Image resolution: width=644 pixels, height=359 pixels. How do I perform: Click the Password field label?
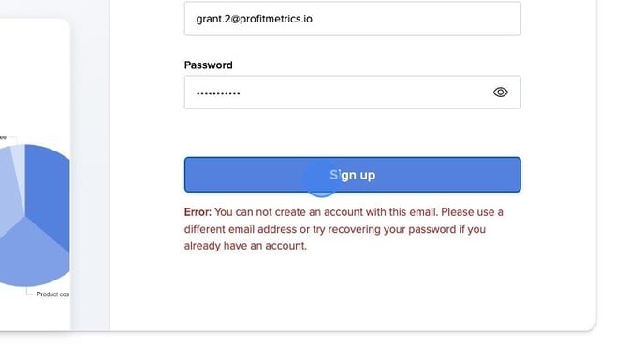(x=208, y=65)
